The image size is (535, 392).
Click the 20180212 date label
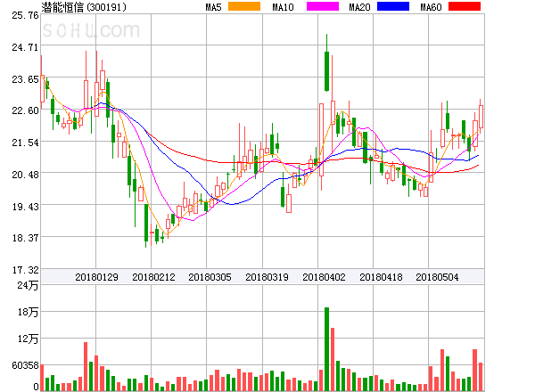click(153, 277)
